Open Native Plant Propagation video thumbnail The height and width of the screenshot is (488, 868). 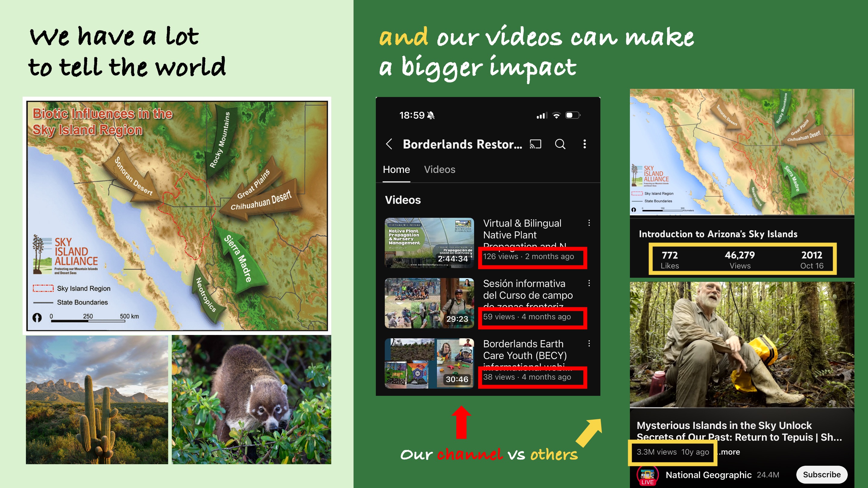429,243
